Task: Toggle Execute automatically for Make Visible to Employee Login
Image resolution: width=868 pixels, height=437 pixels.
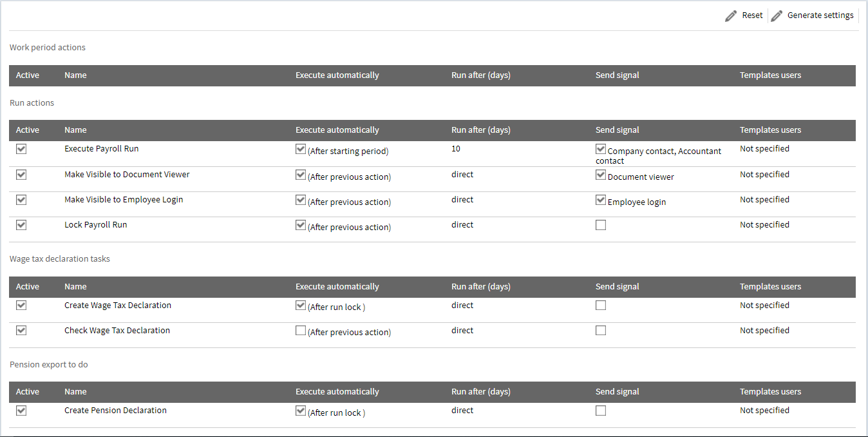Action: click(301, 200)
